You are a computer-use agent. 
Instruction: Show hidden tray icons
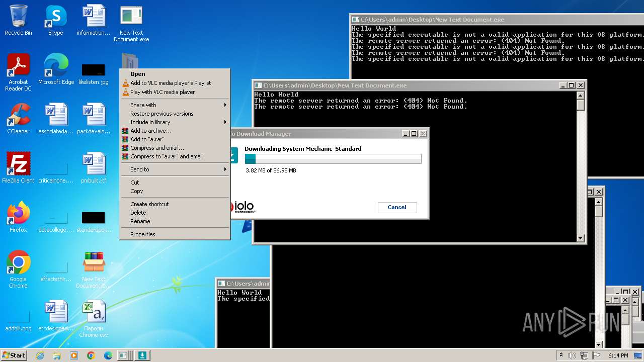[x=561, y=355]
